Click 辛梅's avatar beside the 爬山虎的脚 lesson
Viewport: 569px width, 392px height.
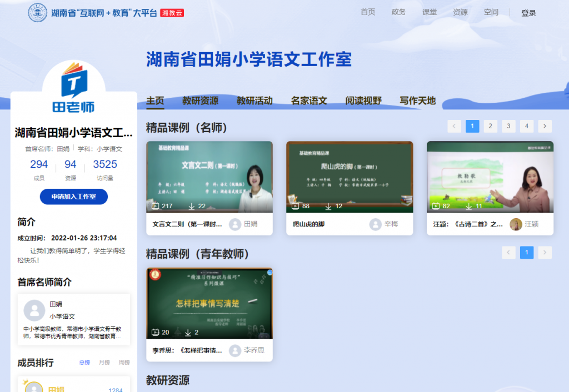376,224
